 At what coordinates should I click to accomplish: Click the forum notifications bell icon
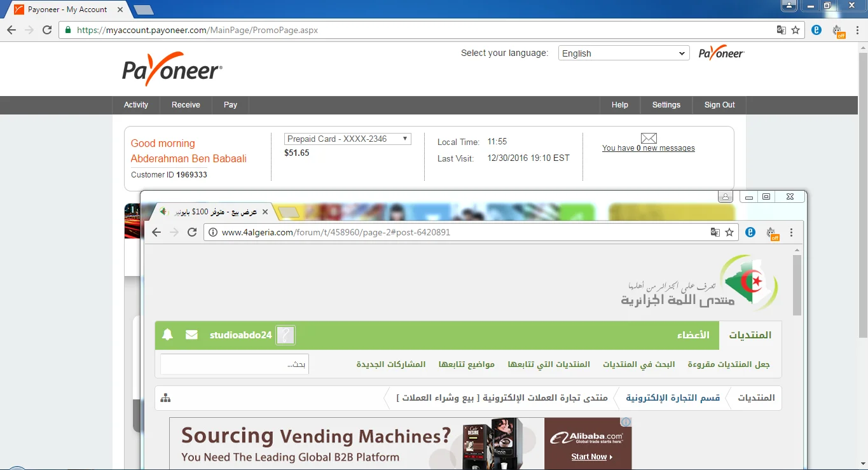point(167,335)
